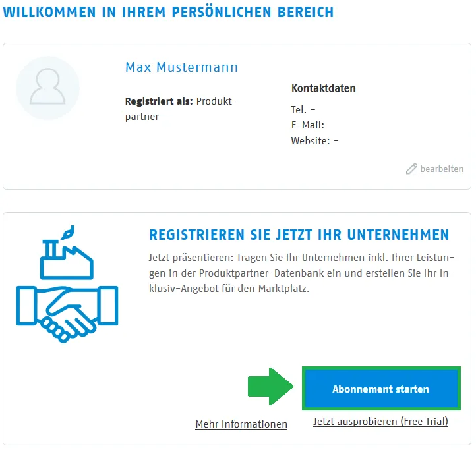
Task: Click the "Willkommen in Ihrem persönlichen Bereich" title
Action: 168,13
